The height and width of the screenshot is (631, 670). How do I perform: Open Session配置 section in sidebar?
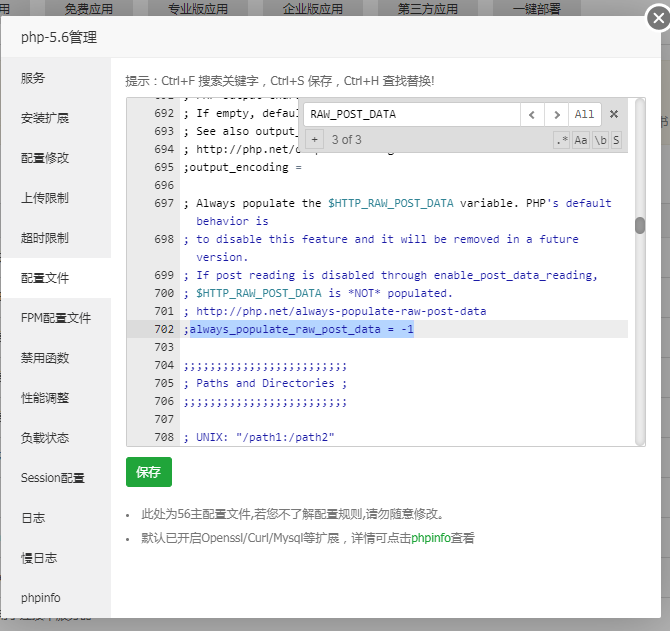click(x=56, y=478)
